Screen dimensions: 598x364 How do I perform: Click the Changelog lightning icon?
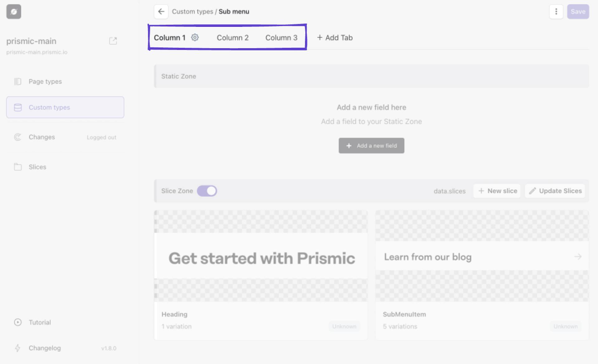18,348
